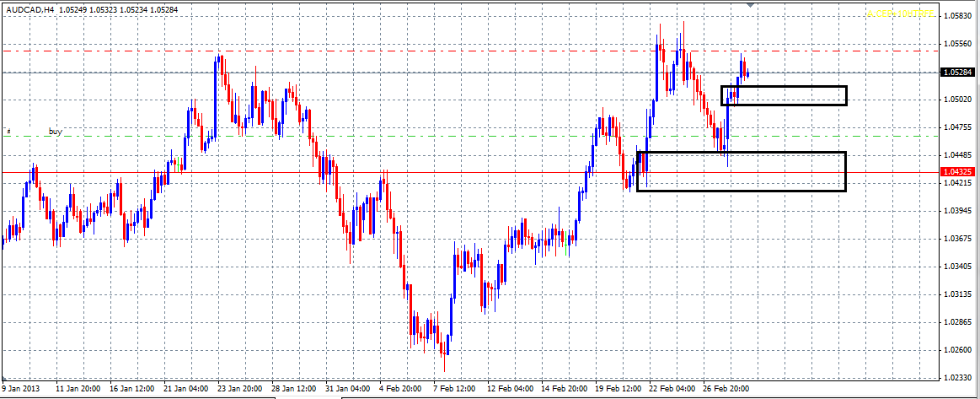Click the '26 Feb 20:00' time axis label
Screen dimensions: 980x399
[x=727, y=390]
